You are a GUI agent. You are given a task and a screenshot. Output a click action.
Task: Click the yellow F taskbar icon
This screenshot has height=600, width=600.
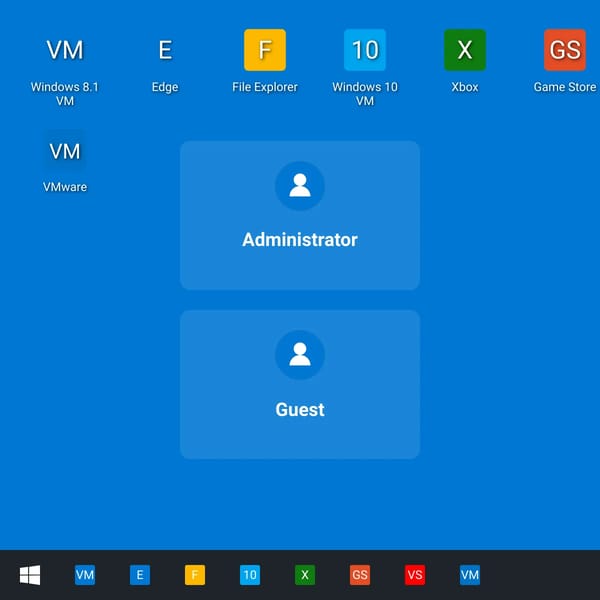pyautogui.click(x=195, y=575)
